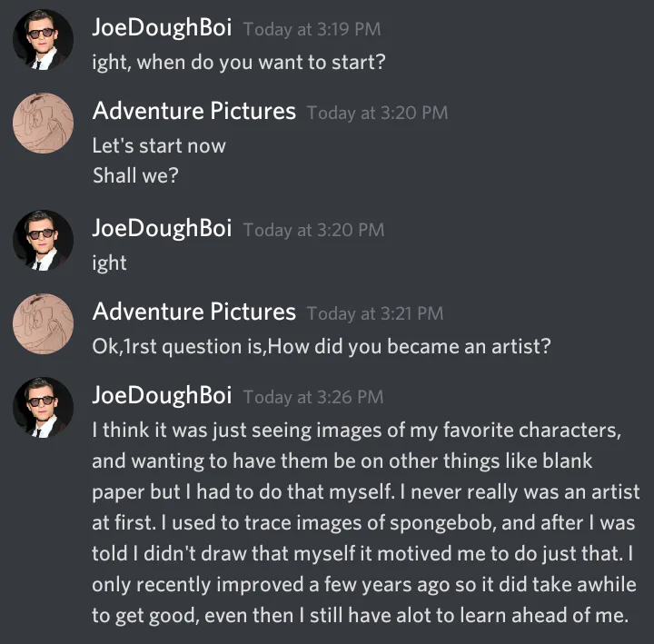Click Adventure Pictures' "Today at 3:20 PM" timestamp
This screenshot has height=644, width=654.
(x=377, y=113)
